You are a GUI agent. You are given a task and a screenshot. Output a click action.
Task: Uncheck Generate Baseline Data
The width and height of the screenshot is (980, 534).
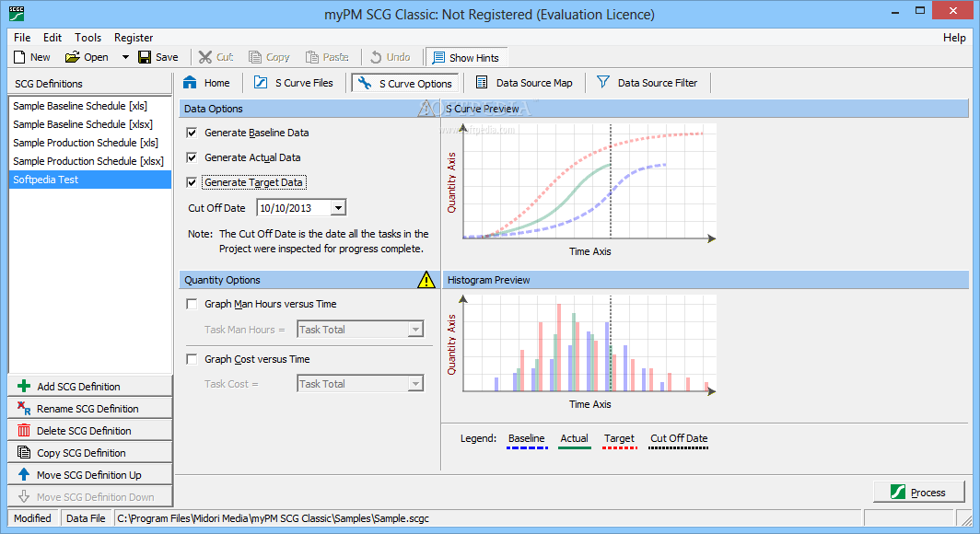coord(192,133)
